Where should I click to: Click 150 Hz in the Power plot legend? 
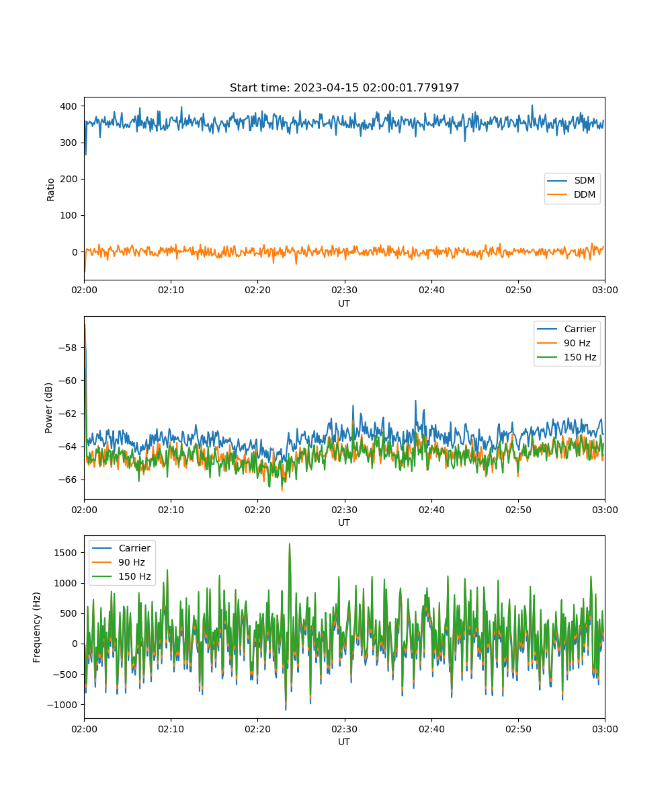[x=567, y=357]
